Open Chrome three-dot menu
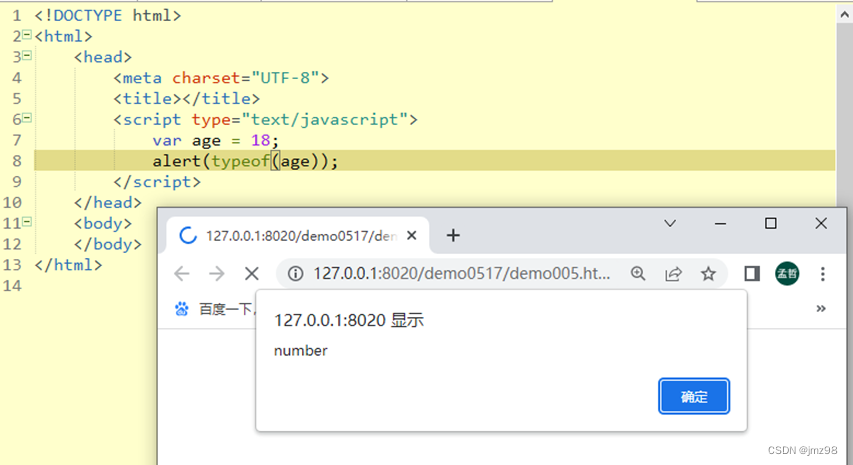The height and width of the screenshot is (465, 853). 823,274
